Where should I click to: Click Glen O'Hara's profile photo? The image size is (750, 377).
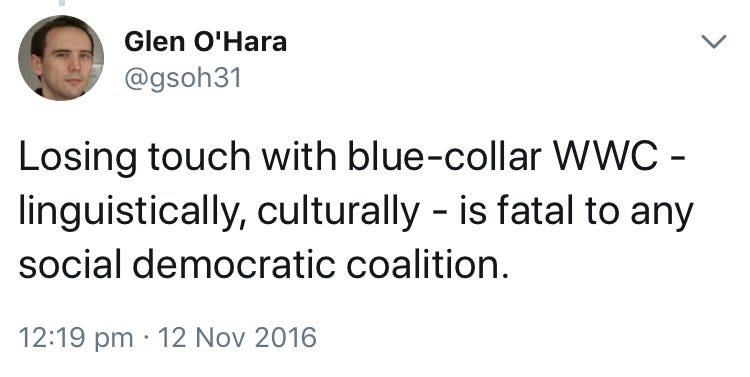[61, 57]
